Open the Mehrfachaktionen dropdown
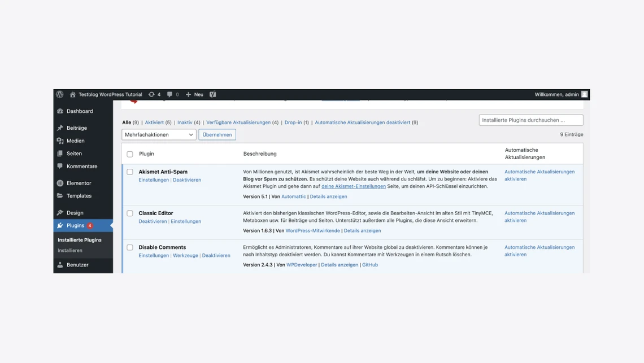This screenshot has height=363, width=644. coord(158,134)
